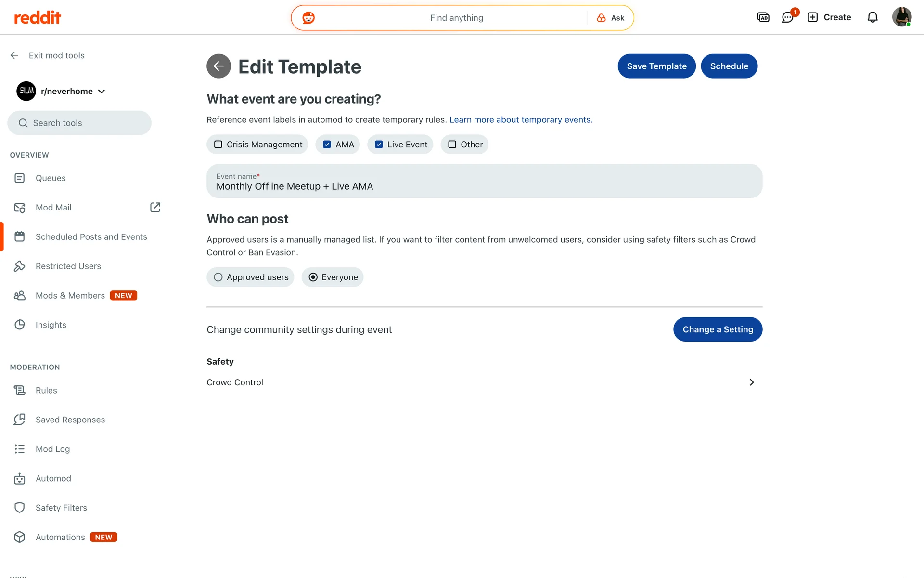Enable the Crisis Management checkbox

pyautogui.click(x=218, y=144)
